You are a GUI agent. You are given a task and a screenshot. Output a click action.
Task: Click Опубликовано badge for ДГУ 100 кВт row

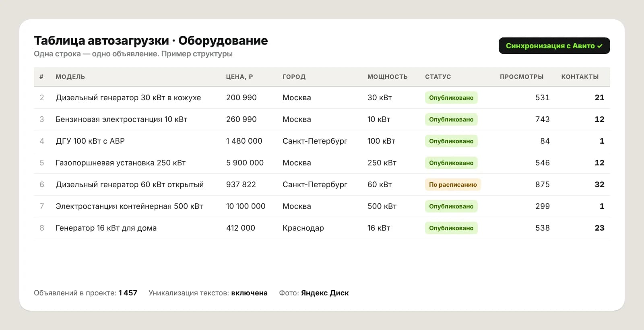coord(451,141)
